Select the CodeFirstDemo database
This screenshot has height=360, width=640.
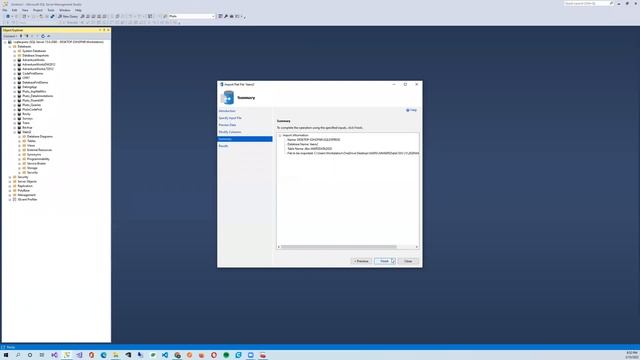pos(33,73)
